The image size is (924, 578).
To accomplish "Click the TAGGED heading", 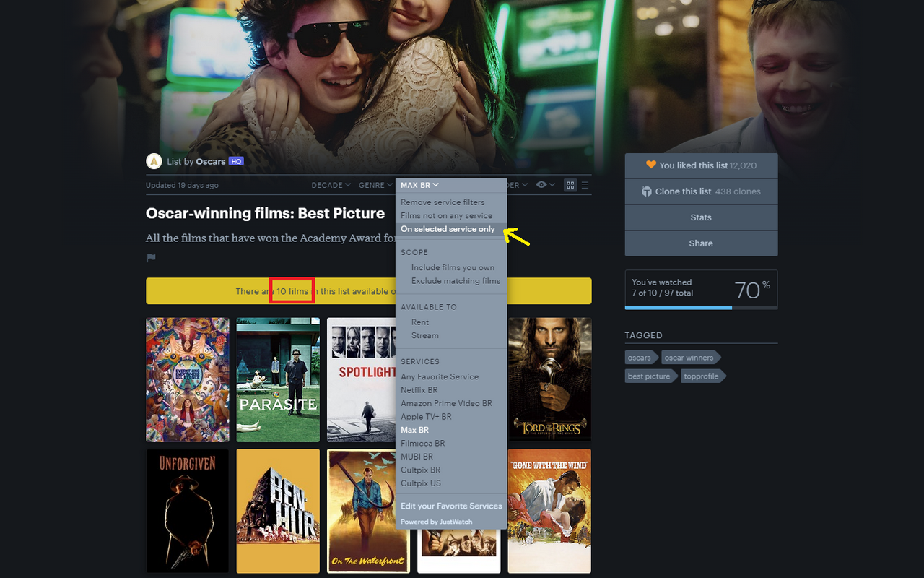I will click(x=644, y=335).
